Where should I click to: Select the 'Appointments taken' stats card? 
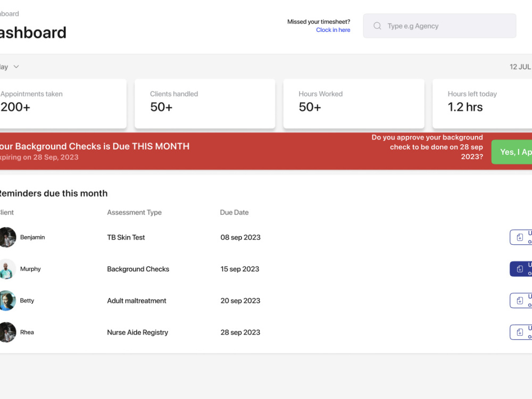(63, 104)
